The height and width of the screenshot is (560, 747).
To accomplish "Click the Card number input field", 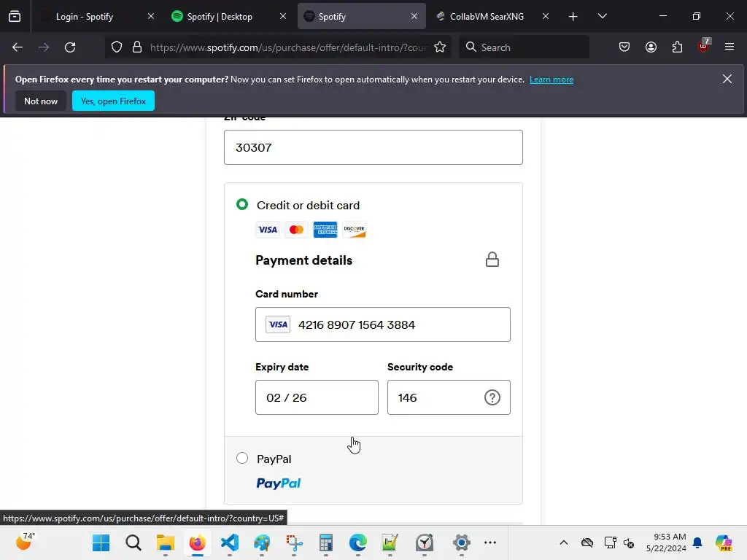I will coord(382,324).
